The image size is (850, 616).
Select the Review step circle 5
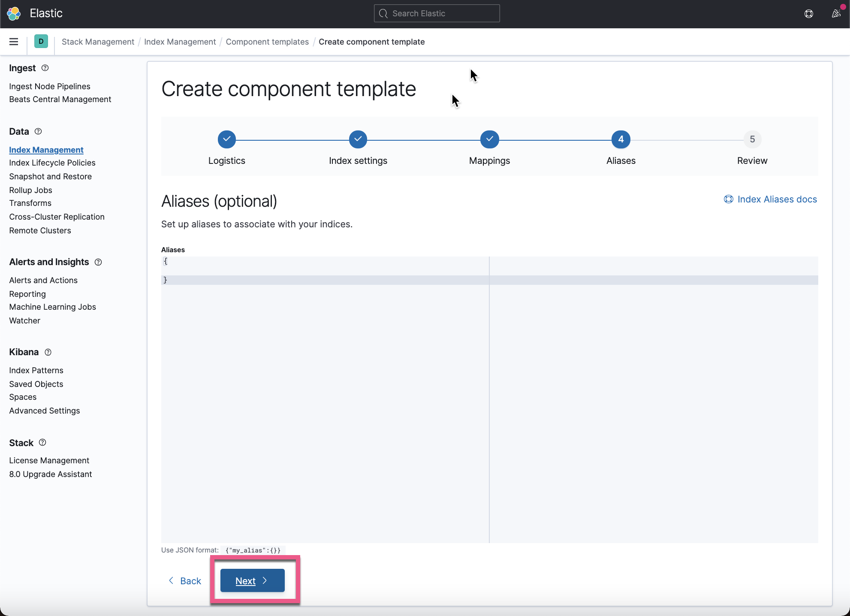pos(752,139)
